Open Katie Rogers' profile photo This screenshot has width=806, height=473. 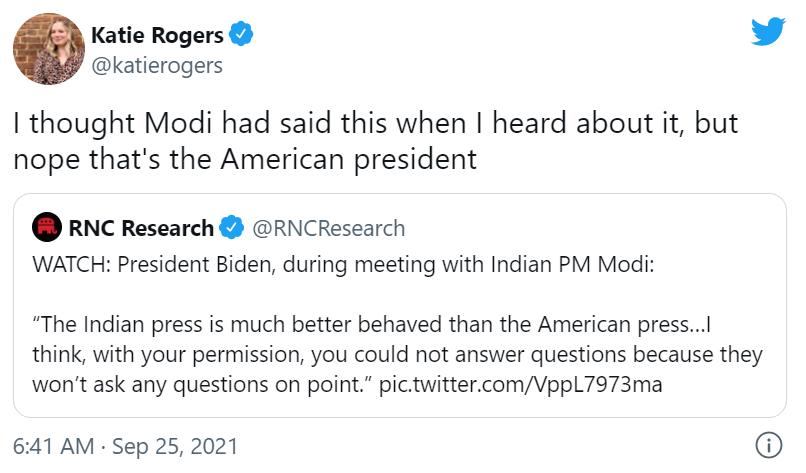pyautogui.click(x=49, y=49)
